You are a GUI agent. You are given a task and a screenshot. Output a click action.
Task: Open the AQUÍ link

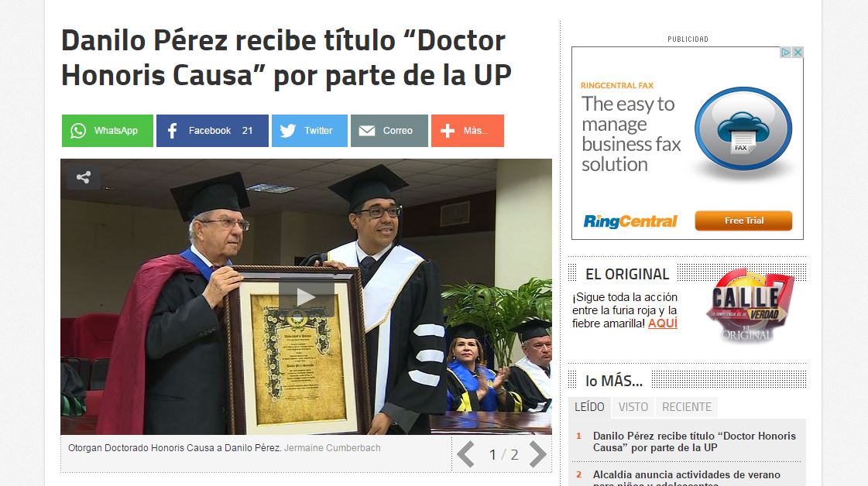coord(663,323)
